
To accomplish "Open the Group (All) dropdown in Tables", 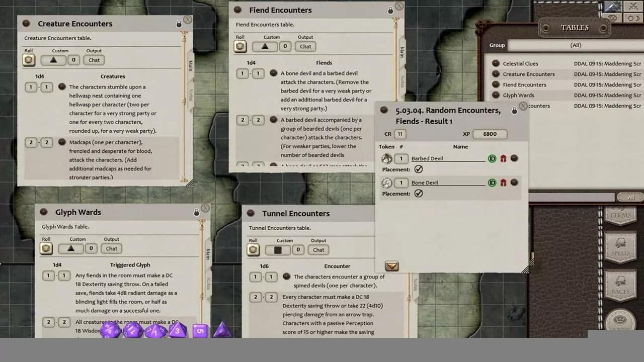I will pos(575,45).
